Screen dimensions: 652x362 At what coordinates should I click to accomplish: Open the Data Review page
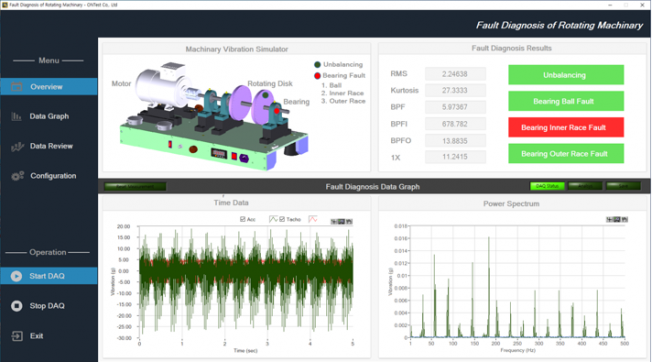pos(51,146)
